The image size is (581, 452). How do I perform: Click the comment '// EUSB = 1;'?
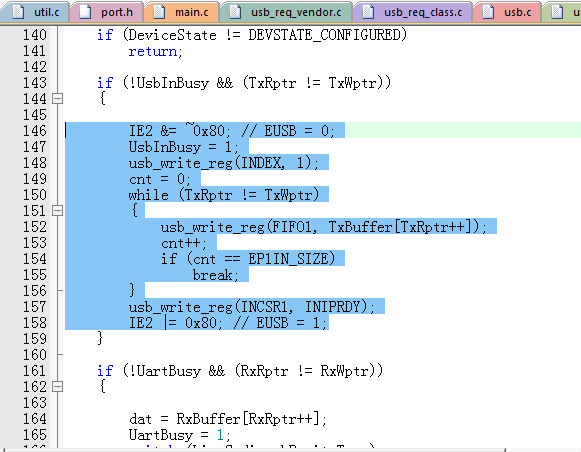280,323
